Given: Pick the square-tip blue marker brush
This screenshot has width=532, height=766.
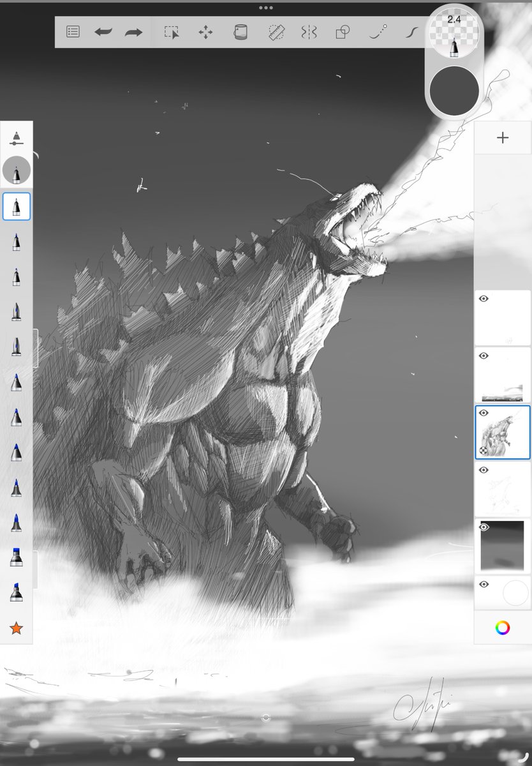Looking at the screenshot, I should click(17, 557).
